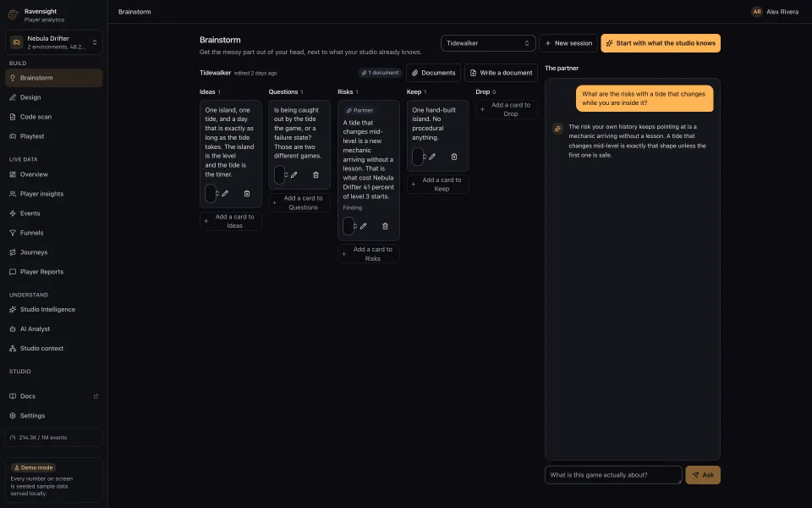This screenshot has width=812, height=508.
Task: Edit the Questions card with pencil icon
Action: 294,174
